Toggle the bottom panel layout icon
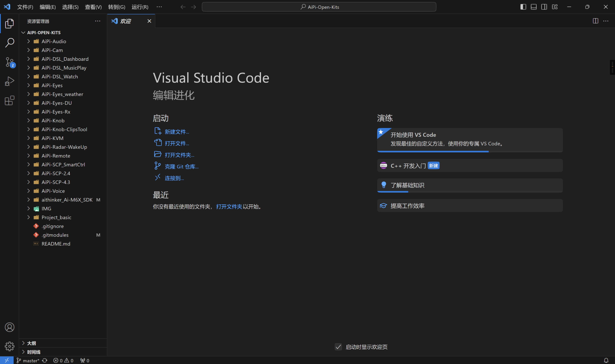615x364 pixels. coord(534,7)
